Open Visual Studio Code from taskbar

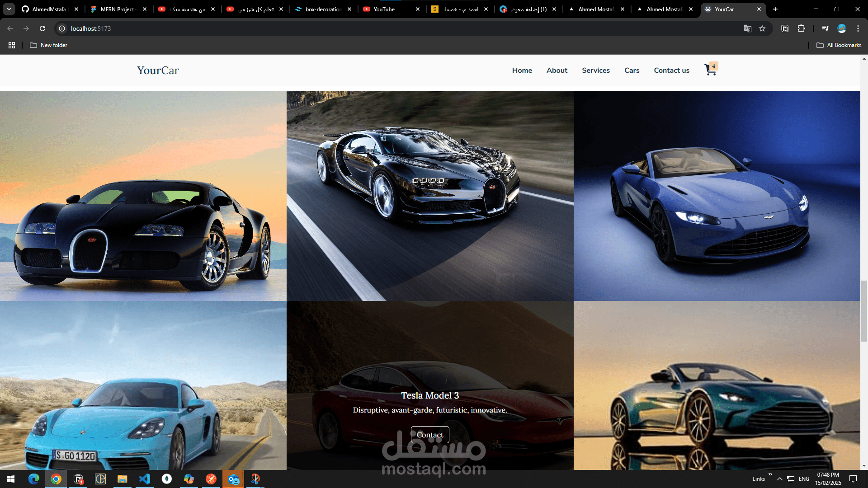tap(145, 479)
